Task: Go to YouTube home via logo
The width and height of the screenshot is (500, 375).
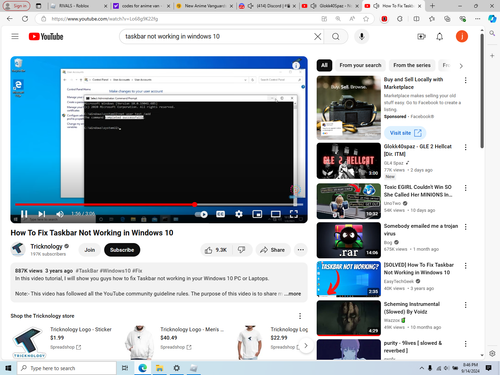Action: (46, 36)
